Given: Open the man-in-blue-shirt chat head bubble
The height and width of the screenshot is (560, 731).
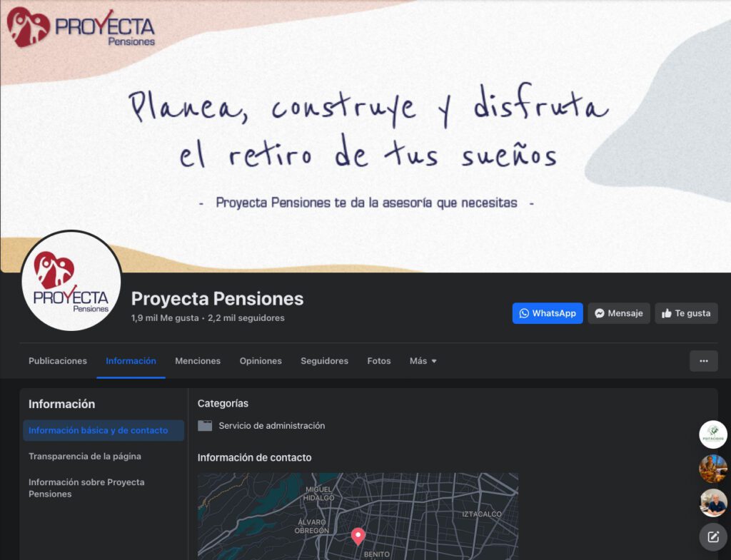Looking at the screenshot, I should pyautogui.click(x=713, y=503).
